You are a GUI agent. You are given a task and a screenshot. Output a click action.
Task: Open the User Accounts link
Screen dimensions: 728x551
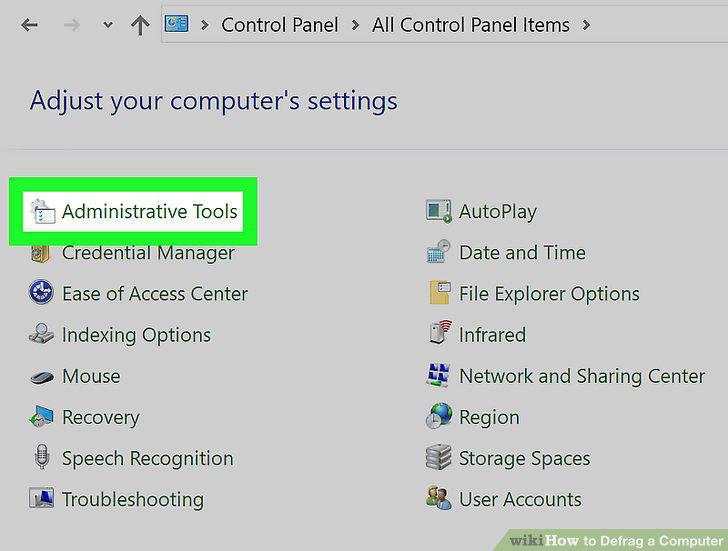point(520,499)
